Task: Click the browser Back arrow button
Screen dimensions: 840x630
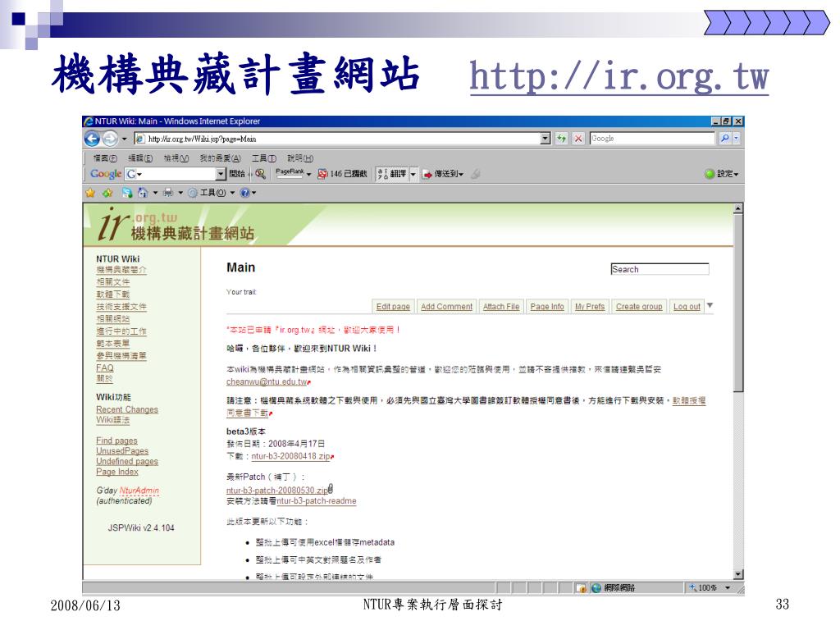Action: coord(92,139)
